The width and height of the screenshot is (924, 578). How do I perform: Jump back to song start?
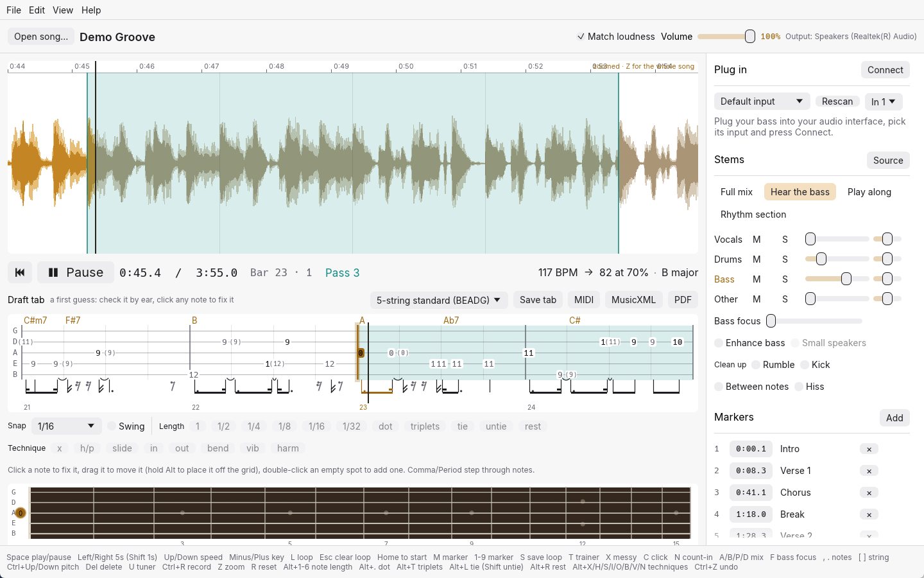point(20,272)
